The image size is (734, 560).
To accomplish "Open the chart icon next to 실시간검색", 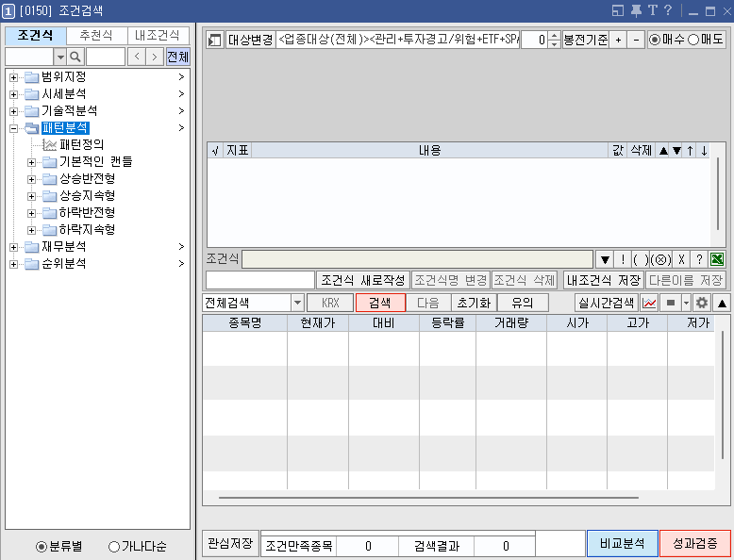I will (649, 304).
